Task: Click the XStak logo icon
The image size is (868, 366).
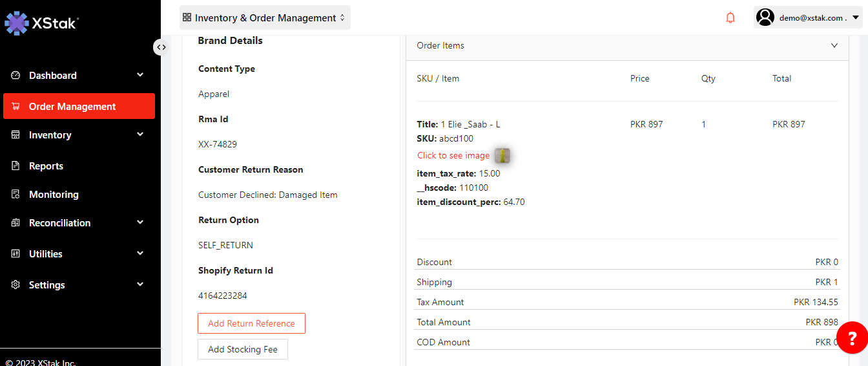Action: pos(17,23)
